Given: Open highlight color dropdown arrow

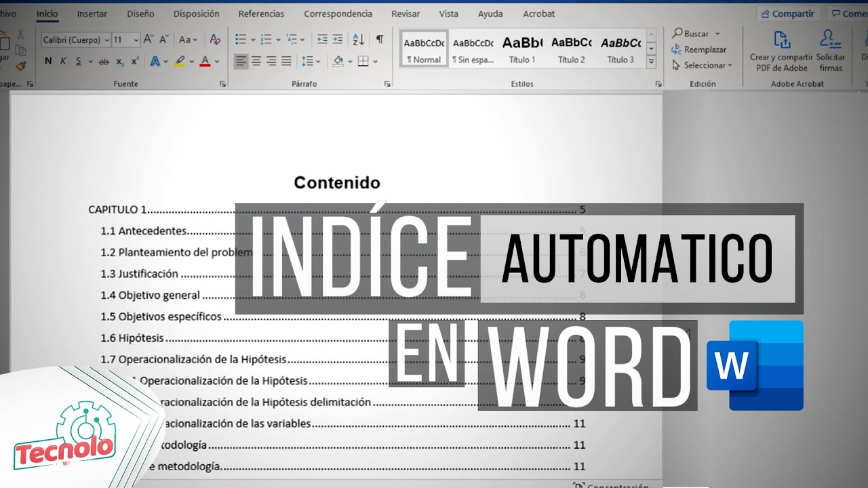Looking at the screenshot, I should tap(191, 62).
